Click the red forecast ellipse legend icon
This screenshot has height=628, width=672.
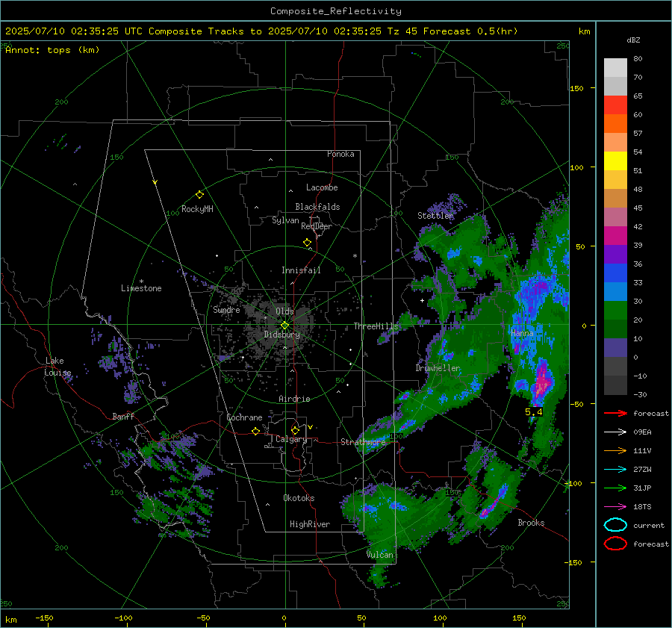pos(615,544)
